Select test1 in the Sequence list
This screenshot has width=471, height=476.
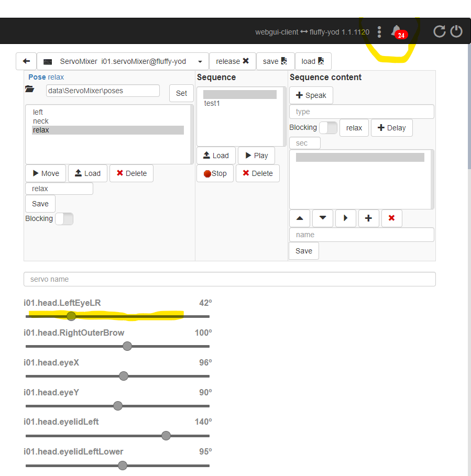[212, 103]
